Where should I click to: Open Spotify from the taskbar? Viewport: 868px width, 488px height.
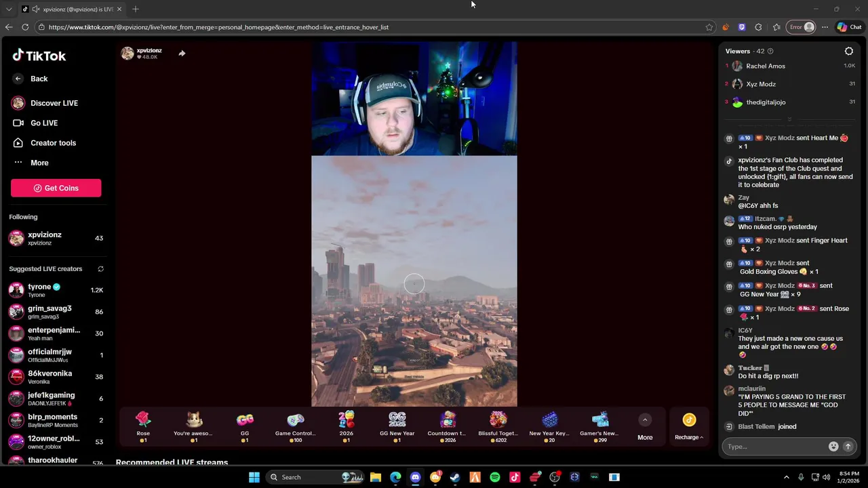pos(495,477)
